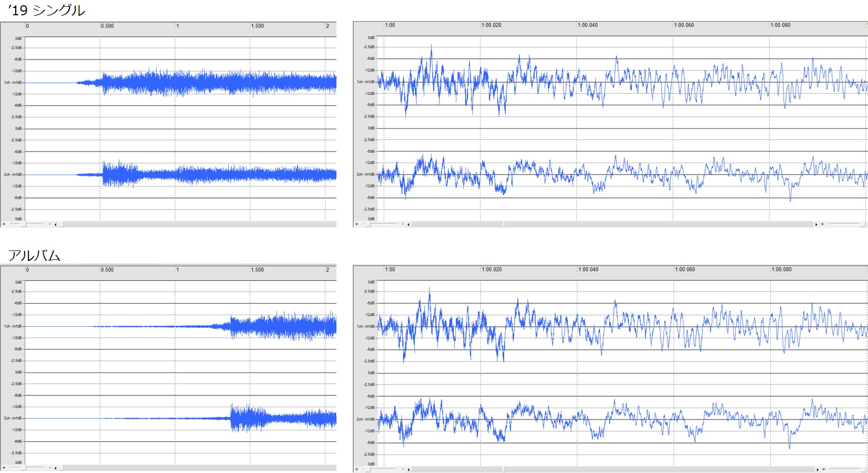This screenshot has width=868, height=473.
Task: Click the '2ch -InfdB' label in the '19 single overview
Action: pos(13,174)
